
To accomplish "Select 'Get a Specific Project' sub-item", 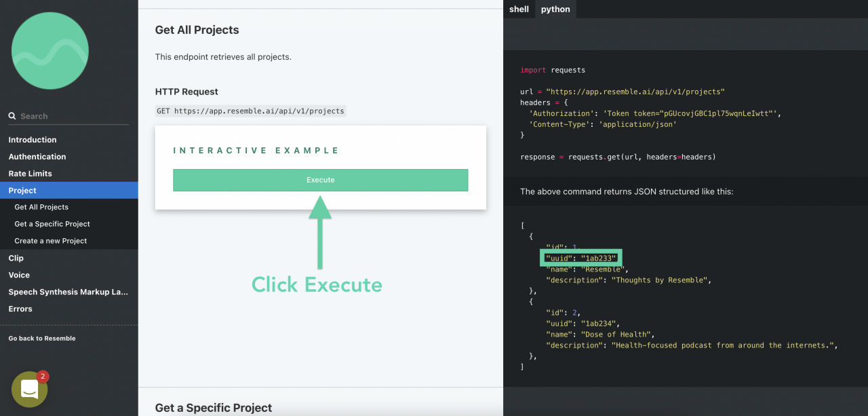I will (x=52, y=224).
